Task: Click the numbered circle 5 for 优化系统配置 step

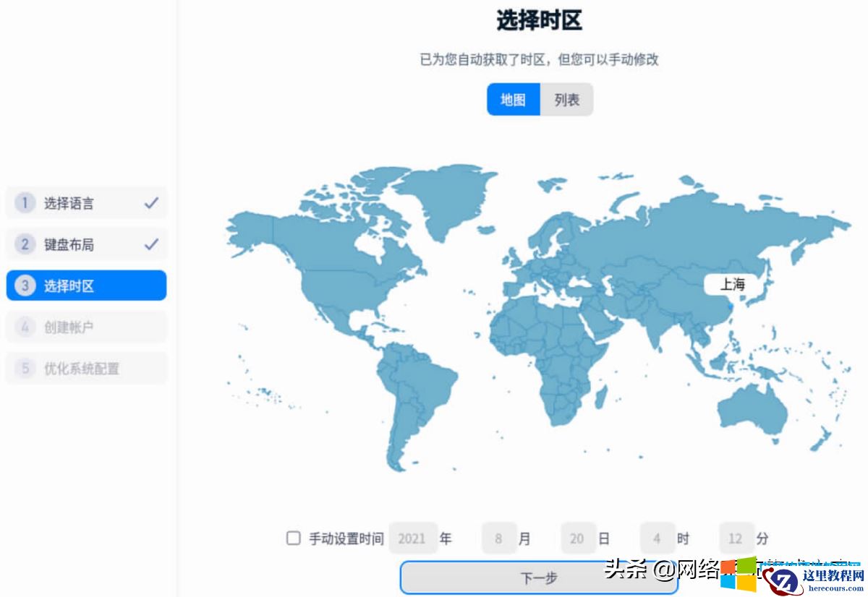Action: click(x=25, y=368)
